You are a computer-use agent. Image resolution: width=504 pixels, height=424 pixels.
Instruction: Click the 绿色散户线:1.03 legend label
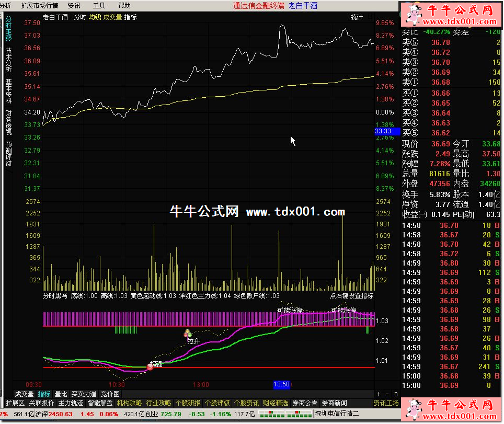coord(257,296)
